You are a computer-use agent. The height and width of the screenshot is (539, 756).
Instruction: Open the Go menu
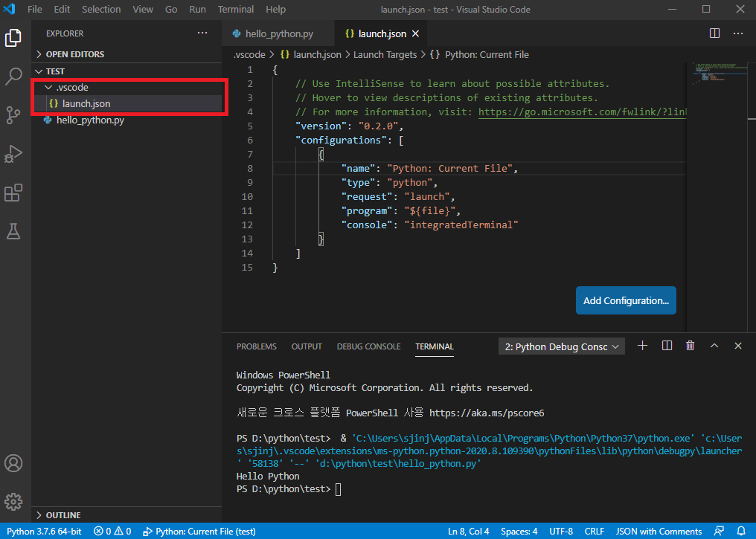tap(171, 9)
